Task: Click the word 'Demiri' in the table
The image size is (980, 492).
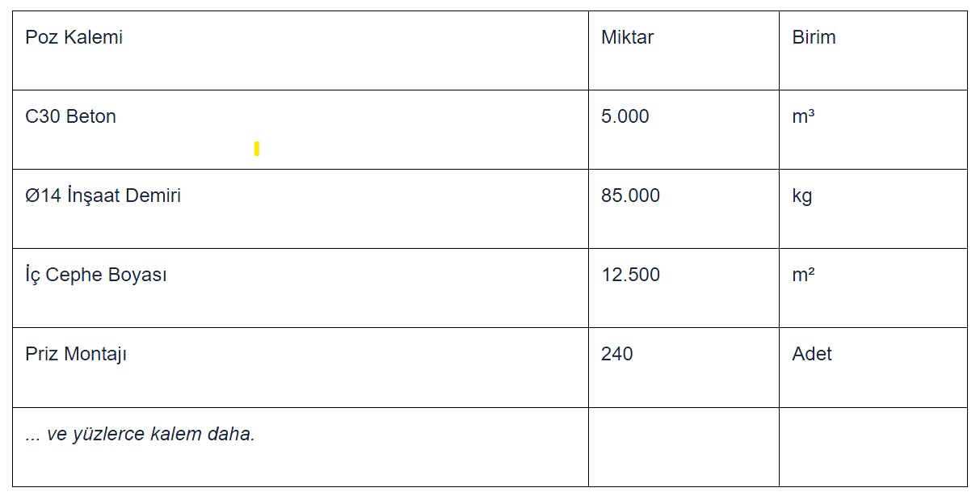Action: [x=154, y=196]
